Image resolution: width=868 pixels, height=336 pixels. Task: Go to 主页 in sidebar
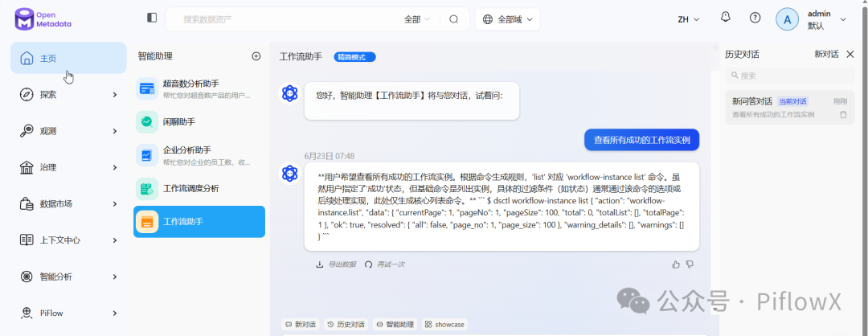(68, 58)
